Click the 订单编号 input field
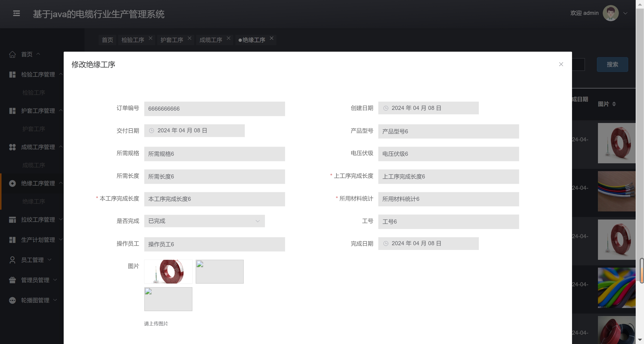The height and width of the screenshot is (344, 644). [x=214, y=109]
